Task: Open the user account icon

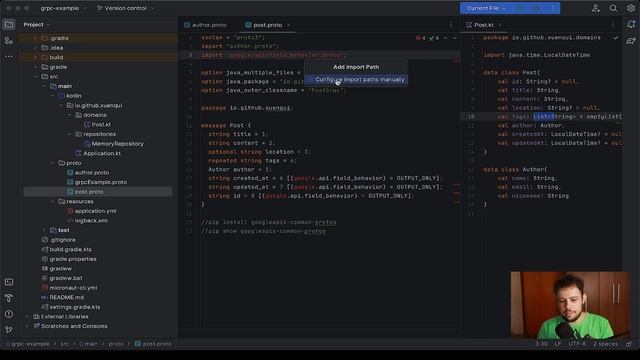Action: [596, 8]
